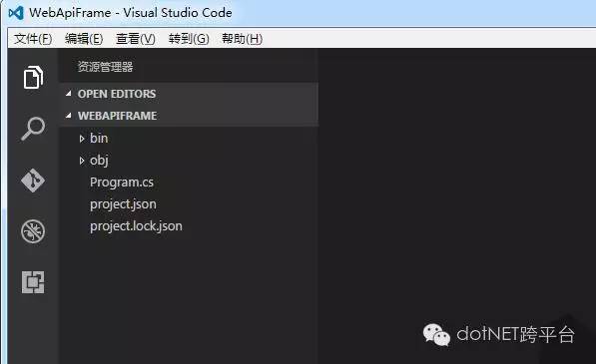
Task: Open the Extensions view icon
Action: [x=33, y=282]
